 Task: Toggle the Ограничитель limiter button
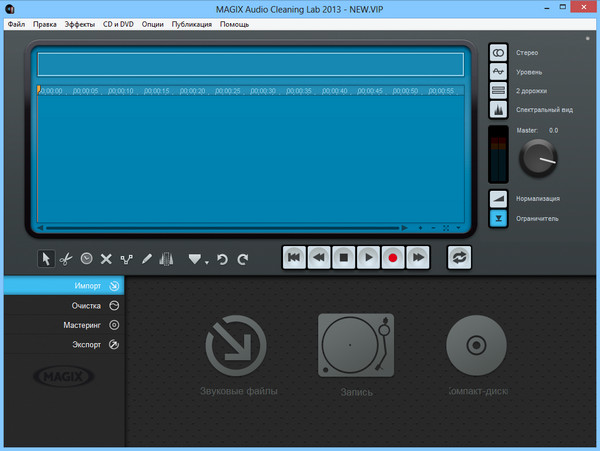pyautogui.click(x=498, y=218)
